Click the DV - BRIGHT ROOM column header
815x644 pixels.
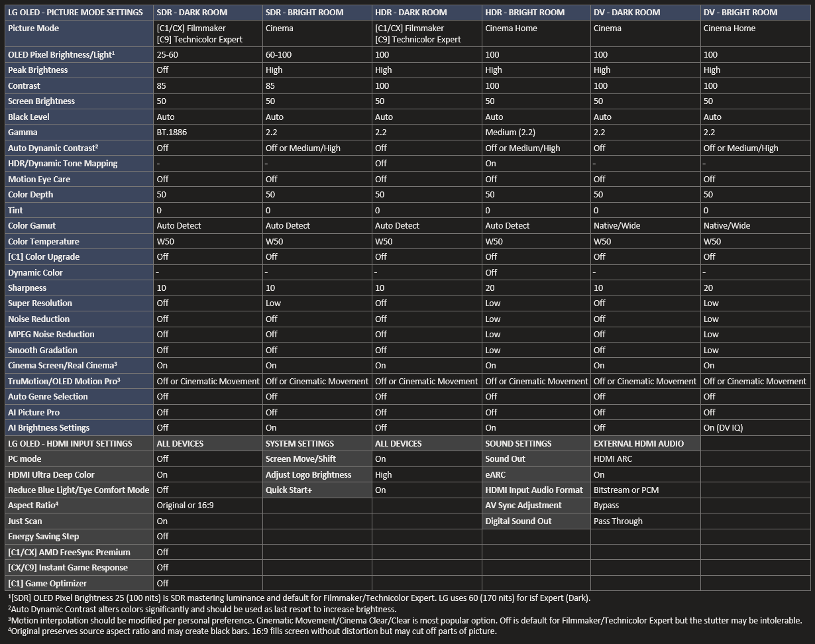[x=740, y=13]
